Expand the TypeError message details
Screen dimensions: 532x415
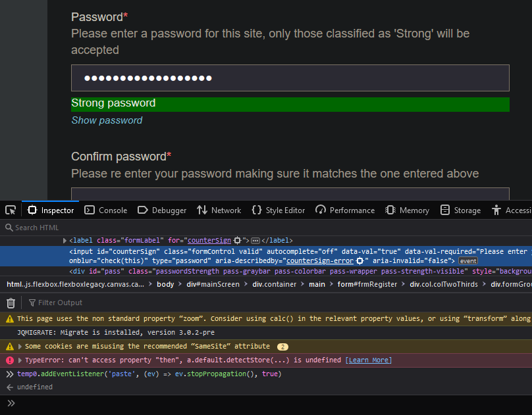pyautogui.click(x=20, y=360)
